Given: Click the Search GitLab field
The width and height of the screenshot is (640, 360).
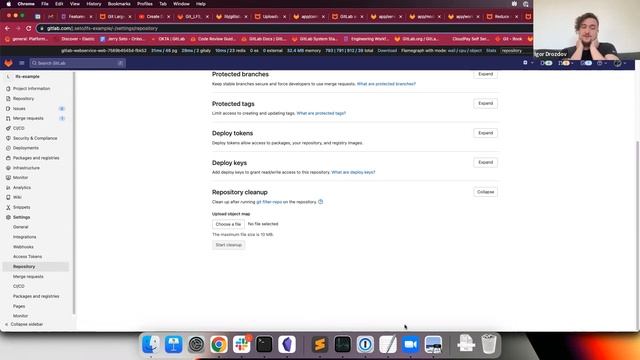Looking at the screenshot, I should pos(78,63).
